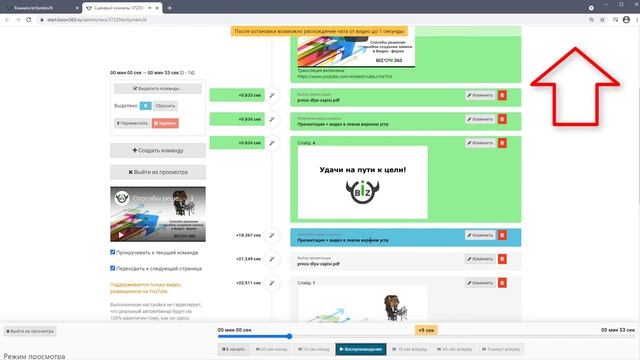Click Выделить команды button
The width and height of the screenshot is (640, 360).
pyautogui.click(x=158, y=89)
